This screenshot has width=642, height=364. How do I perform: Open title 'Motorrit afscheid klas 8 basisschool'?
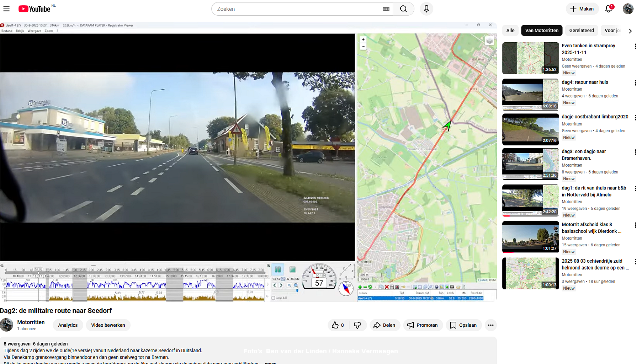(592, 228)
